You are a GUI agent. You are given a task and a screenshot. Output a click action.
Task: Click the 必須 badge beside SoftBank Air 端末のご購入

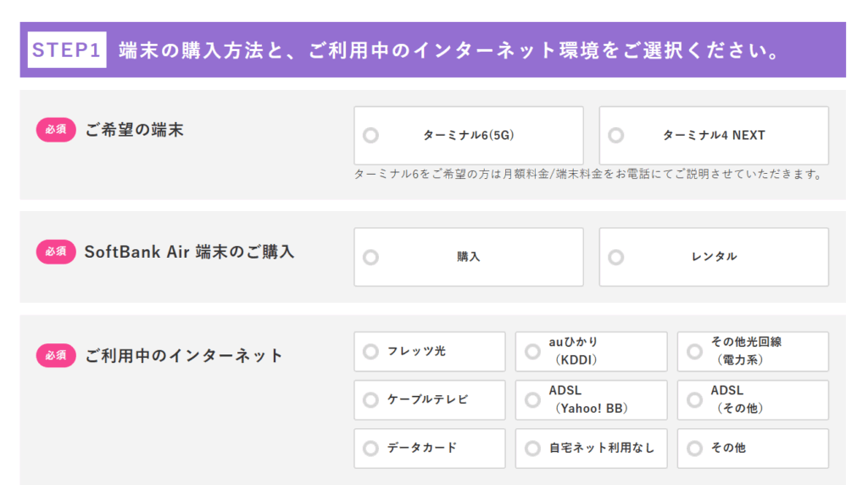[56, 252]
